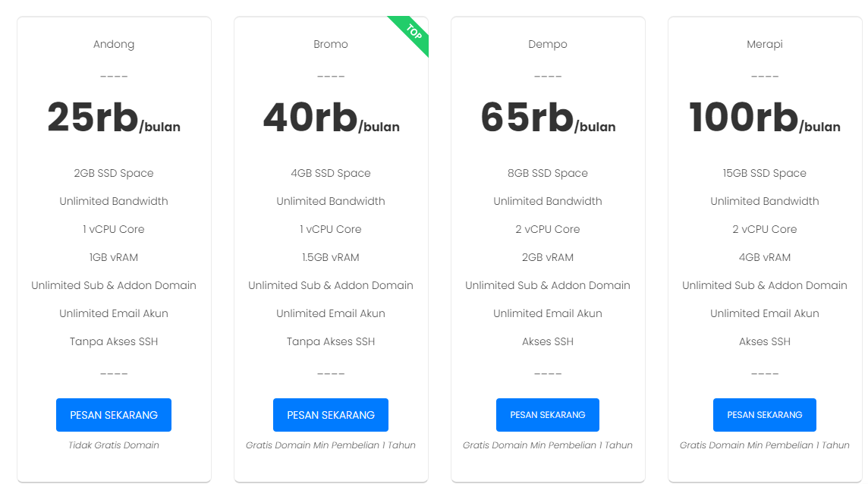The width and height of the screenshot is (868, 484).
Task: Select the Dempo plan heading
Action: click(x=548, y=44)
